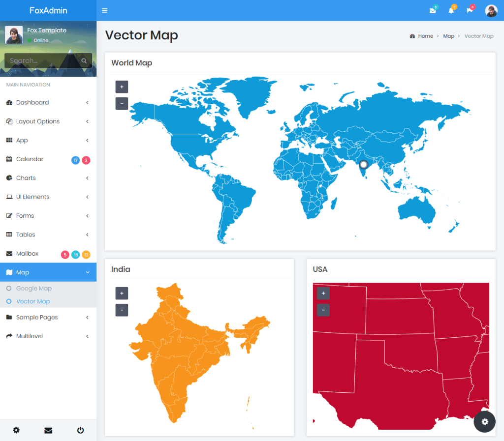The height and width of the screenshot is (441, 504).
Task: Open the Calendar menu item
Action: point(48,159)
